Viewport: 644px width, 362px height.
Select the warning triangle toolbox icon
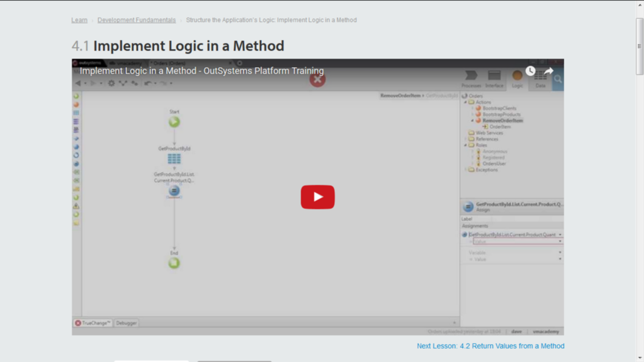coord(76,206)
